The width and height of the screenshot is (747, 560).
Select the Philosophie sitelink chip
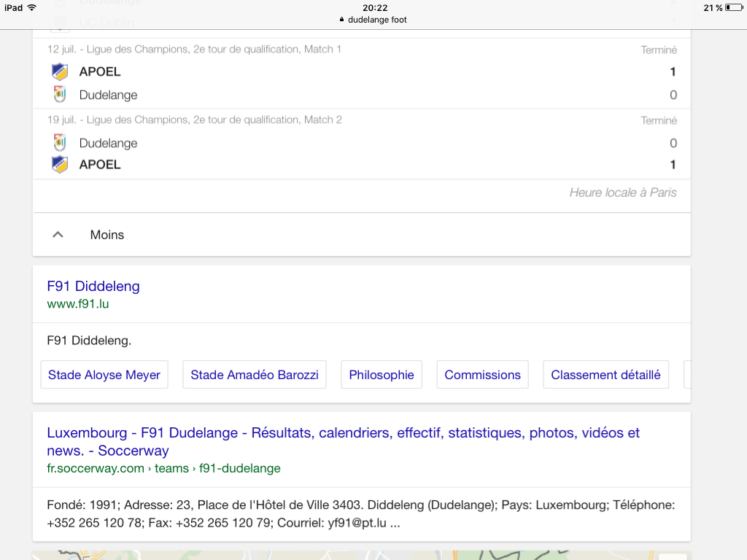381,375
